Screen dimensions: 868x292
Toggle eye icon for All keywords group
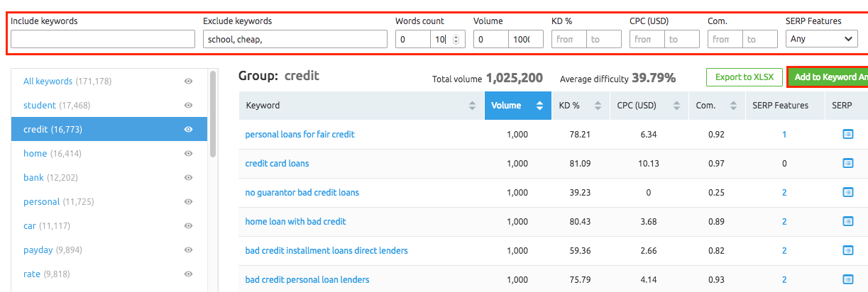[189, 82]
